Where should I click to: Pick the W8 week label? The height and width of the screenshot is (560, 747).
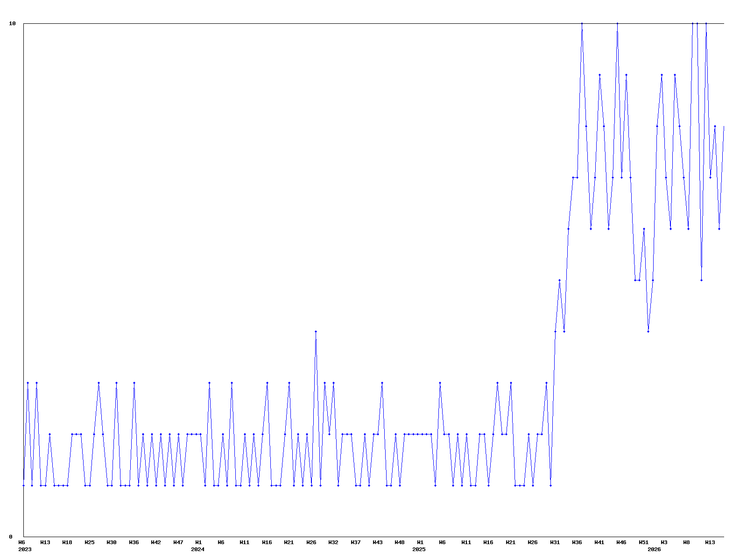(686, 542)
